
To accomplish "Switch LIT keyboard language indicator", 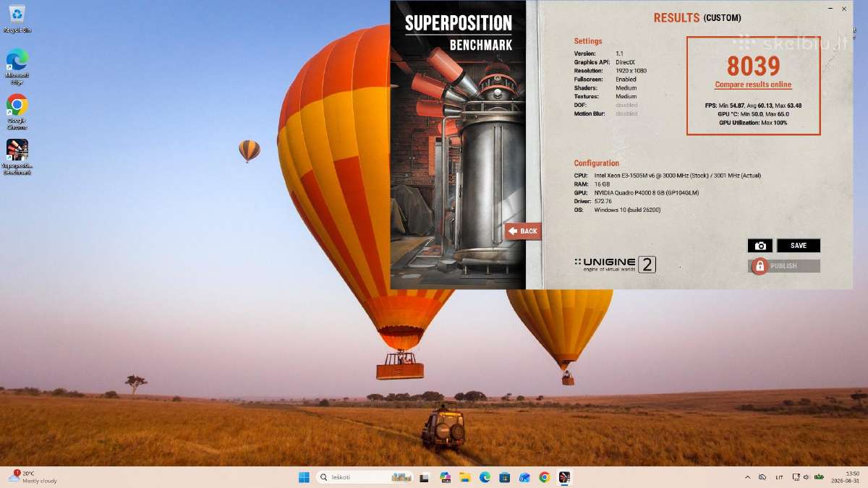I will (779, 477).
